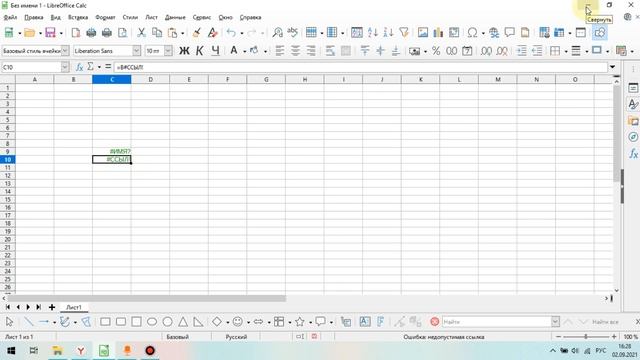The image size is (640, 360).
Task: Open the Данные menu
Action: (175, 17)
